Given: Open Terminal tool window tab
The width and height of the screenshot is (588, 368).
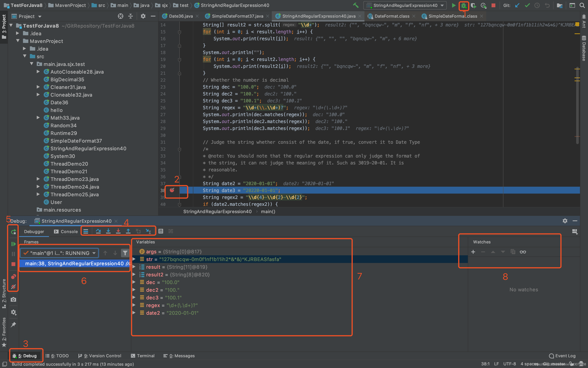Looking at the screenshot, I should pyautogui.click(x=143, y=356).
